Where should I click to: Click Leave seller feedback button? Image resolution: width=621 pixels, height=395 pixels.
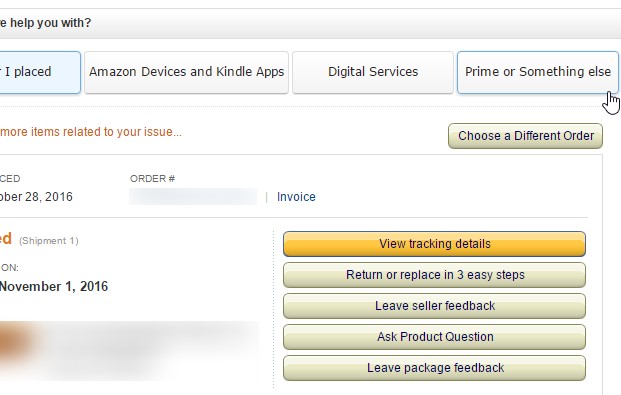pyautogui.click(x=434, y=306)
